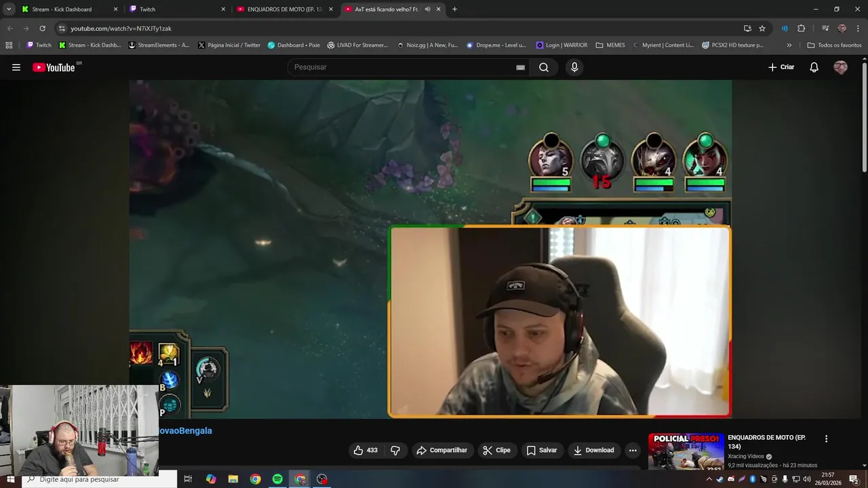Open Chrome profile avatar
Viewport: 868px width, 488px height.
(842, 28)
